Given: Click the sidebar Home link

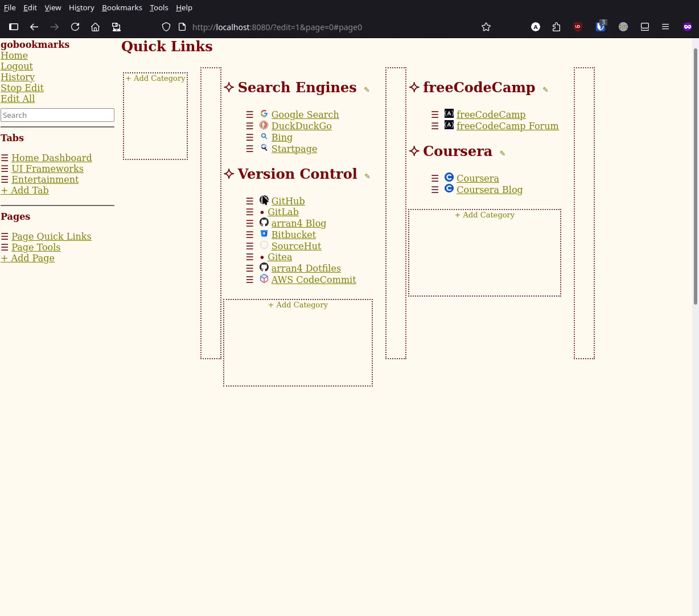Looking at the screenshot, I should click(x=14, y=55).
